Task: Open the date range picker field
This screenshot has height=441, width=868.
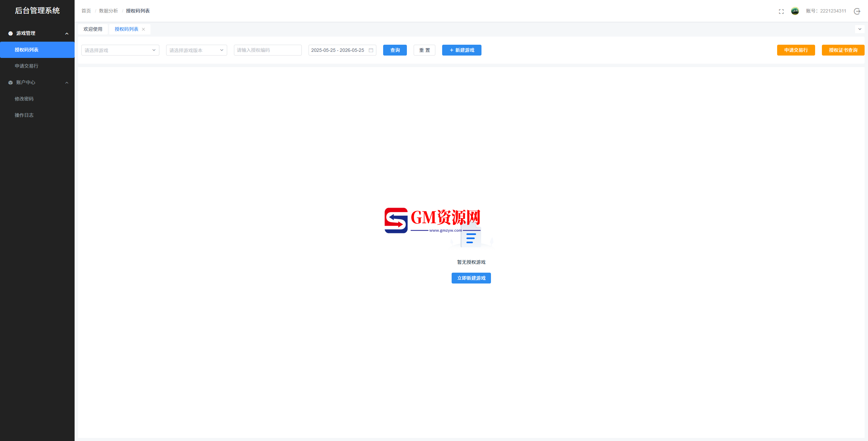Action: (342, 50)
